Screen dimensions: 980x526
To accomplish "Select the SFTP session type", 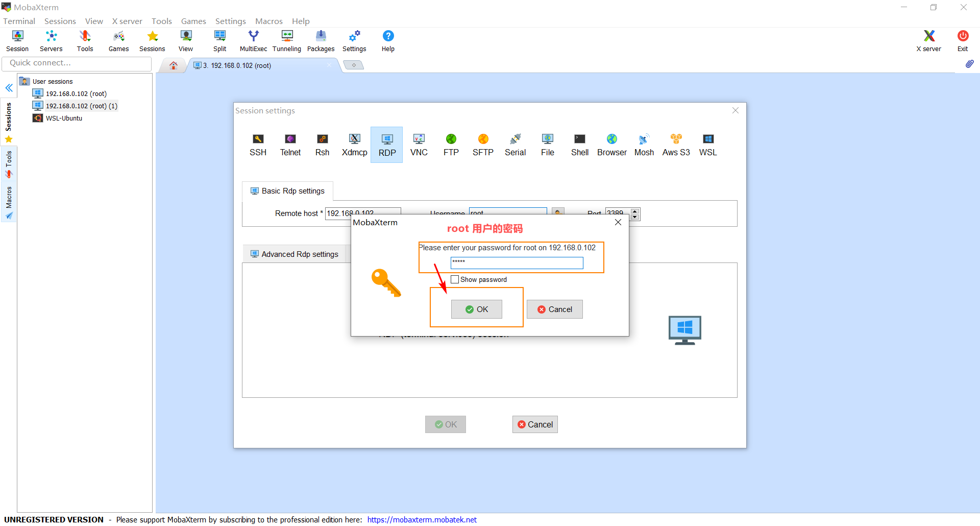I will 483,145.
